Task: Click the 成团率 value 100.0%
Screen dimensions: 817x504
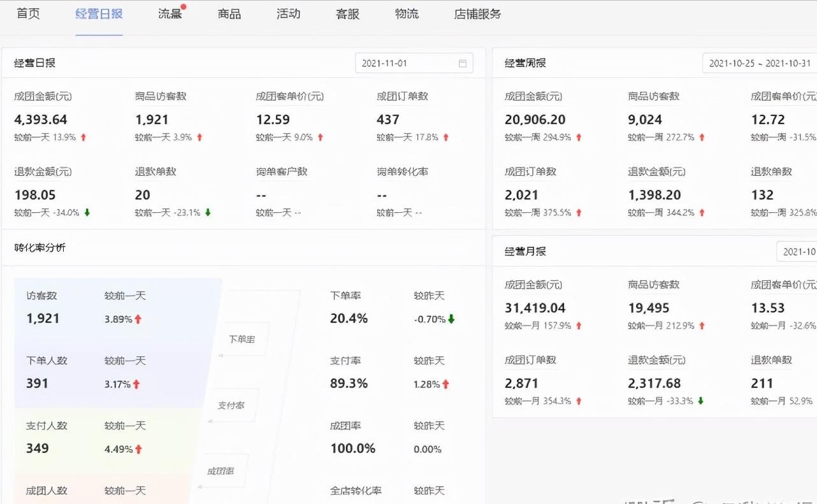Action: click(353, 448)
